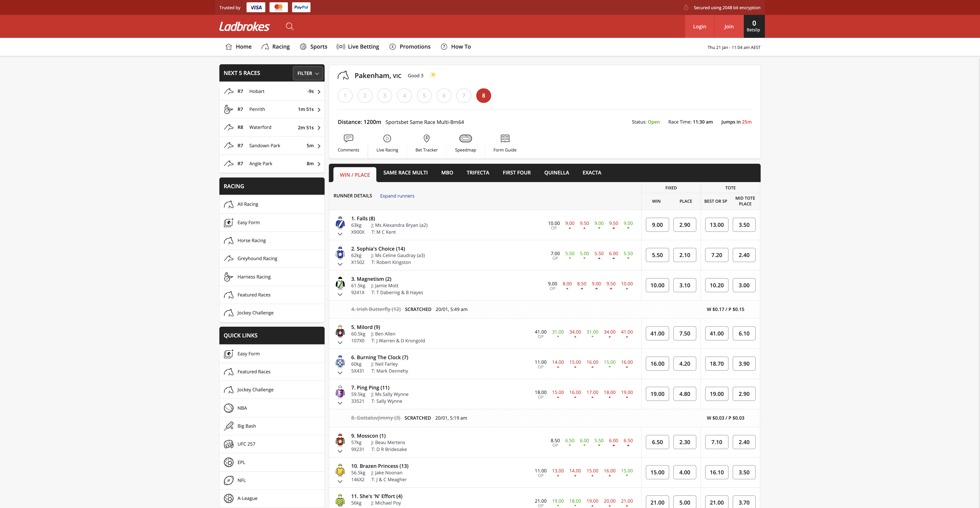Click the Ladbrokes logo
Viewport: 980px width, 508px height.
click(244, 26)
